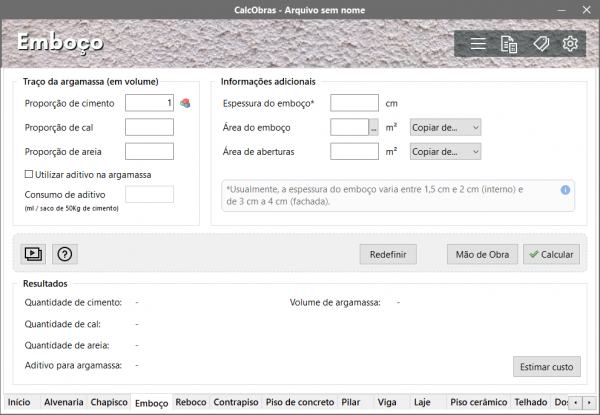Click the Redefinir button
Viewport: 600px width, 415px height.
[x=388, y=255]
